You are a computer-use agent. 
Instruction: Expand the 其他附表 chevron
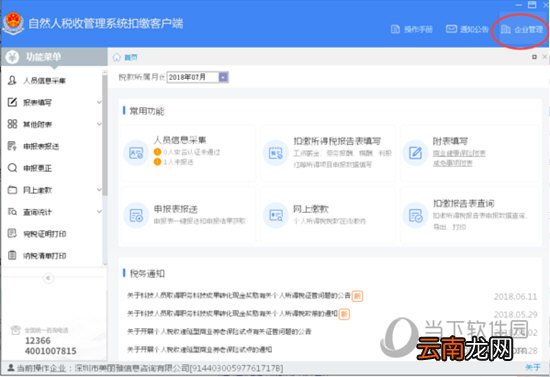[x=99, y=124]
